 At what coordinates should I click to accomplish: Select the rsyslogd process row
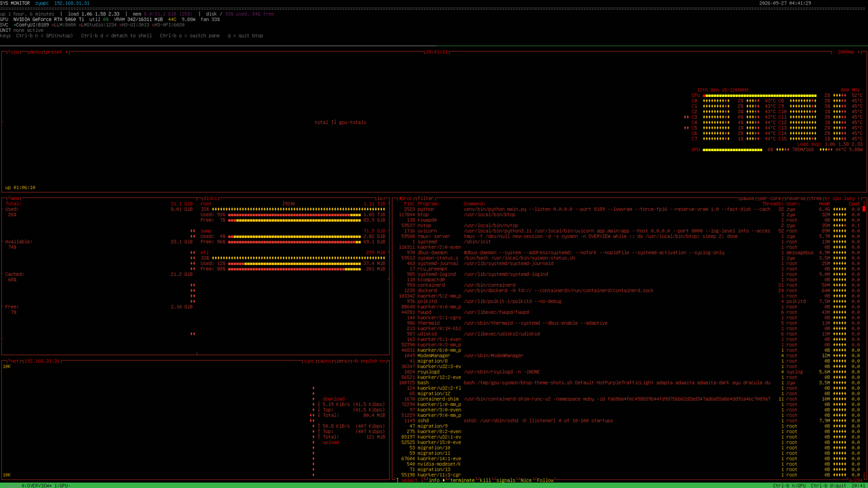(x=628, y=371)
